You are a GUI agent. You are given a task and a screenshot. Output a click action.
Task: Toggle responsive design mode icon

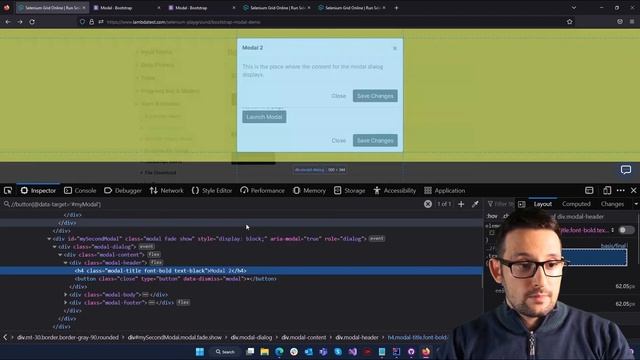(x=607, y=191)
